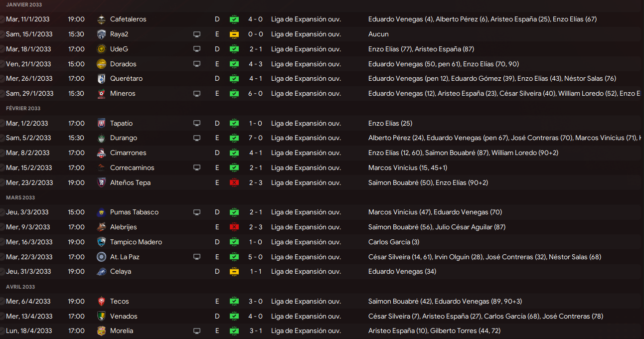Click the yellow draw icon for Celaya match
This screenshot has width=644, height=339.
[x=234, y=272]
